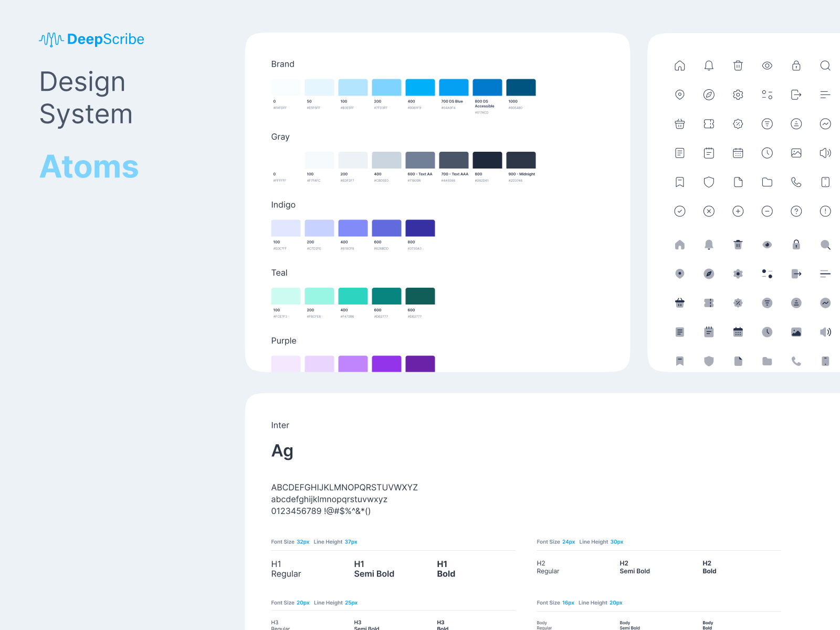Click the filled trash can icon
This screenshot has width=840, height=630.
[738, 245]
